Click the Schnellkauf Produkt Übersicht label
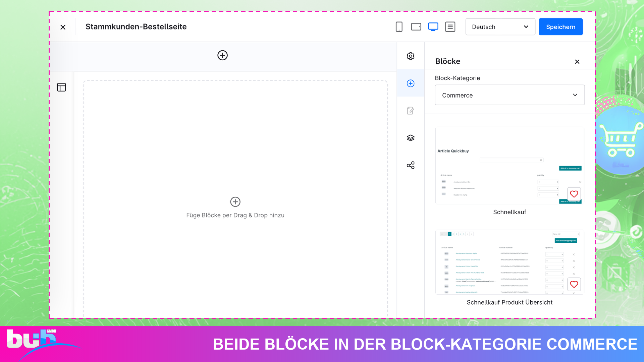 click(509, 302)
